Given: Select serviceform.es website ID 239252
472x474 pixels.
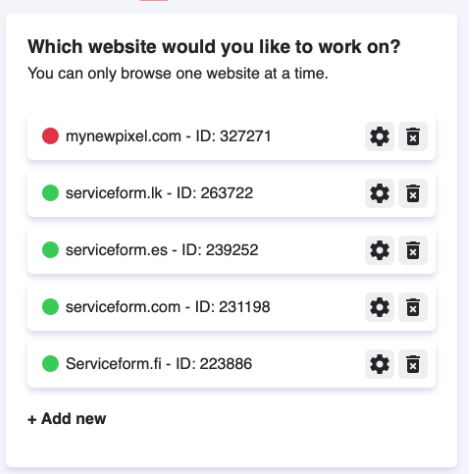Looking at the screenshot, I should [x=231, y=250].
